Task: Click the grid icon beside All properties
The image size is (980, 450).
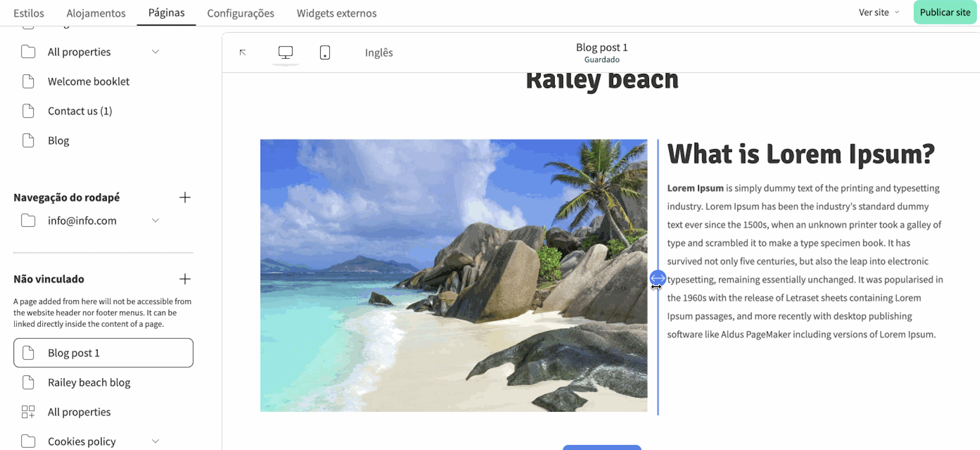Action: (28, 412)
